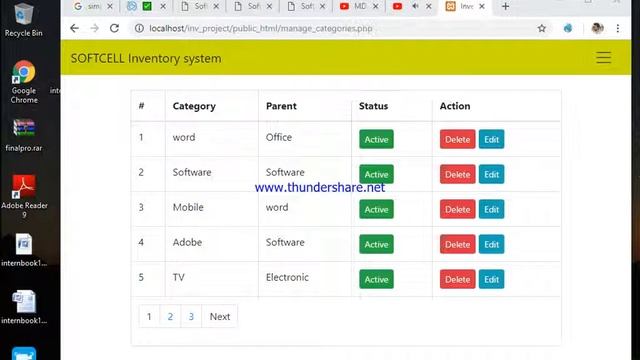Screen dimensions: 640x360
Task: Close the active inventory tab
Action: point(482,6)
